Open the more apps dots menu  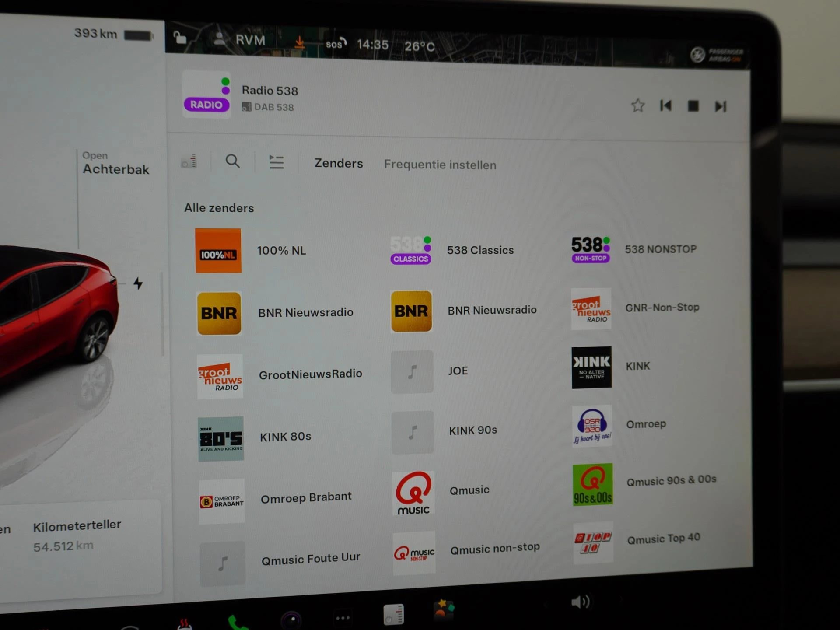[343, 618]
